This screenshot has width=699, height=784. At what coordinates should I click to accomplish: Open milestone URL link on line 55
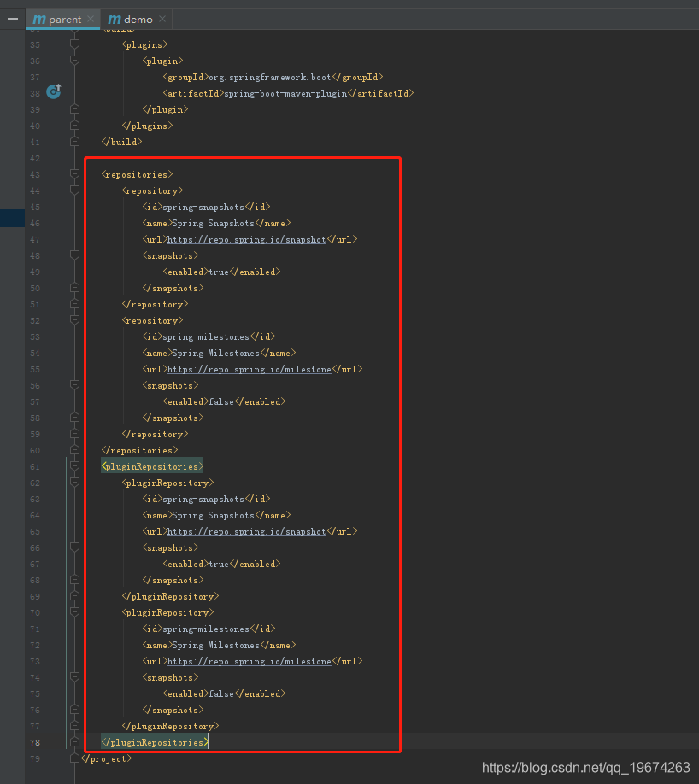[x=250, y=370]
